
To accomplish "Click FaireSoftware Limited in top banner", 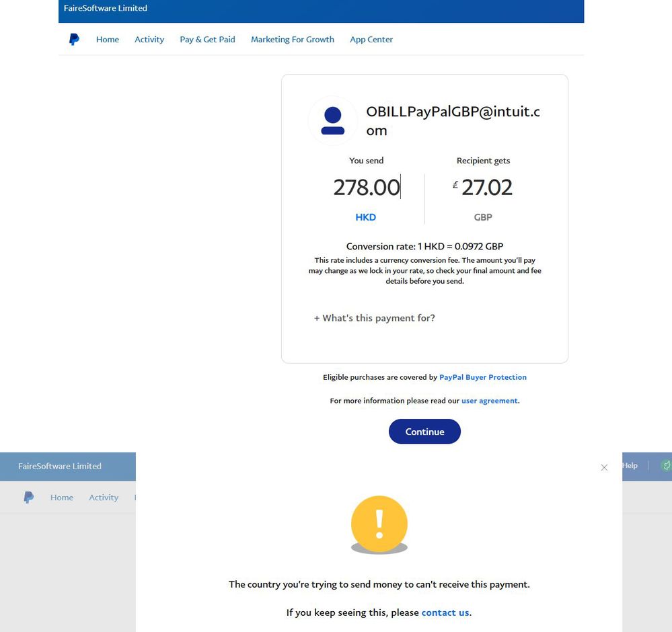I will coord(106,8).
